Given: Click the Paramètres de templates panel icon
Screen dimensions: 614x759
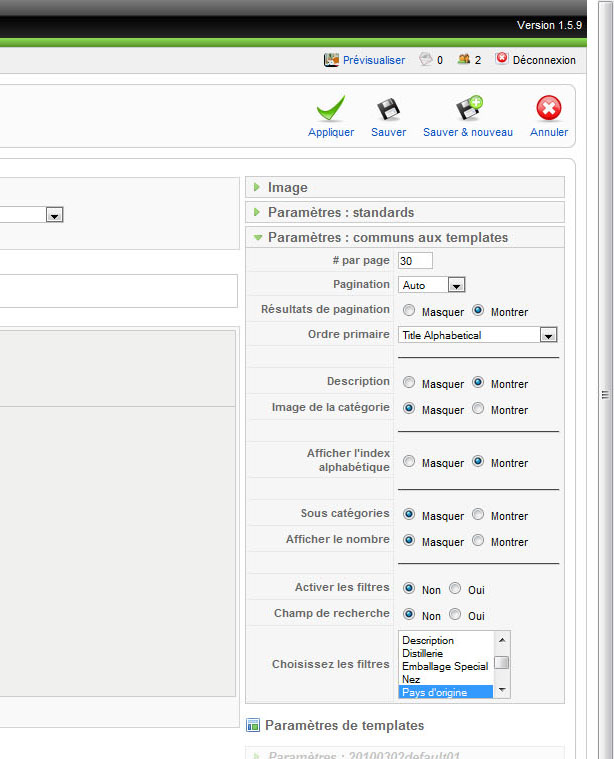Looking at the screenshot, I should point(253,725).
